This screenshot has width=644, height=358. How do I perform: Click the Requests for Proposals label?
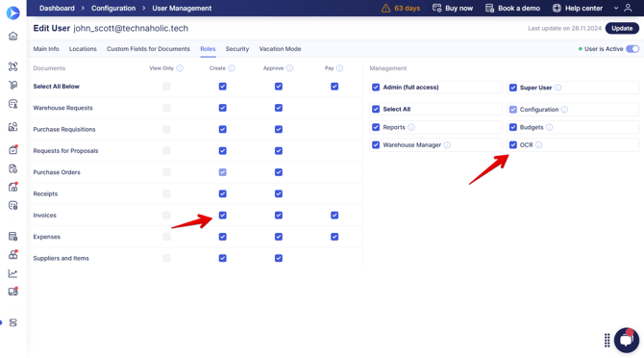pyautogui.click(x=65, y=151)
